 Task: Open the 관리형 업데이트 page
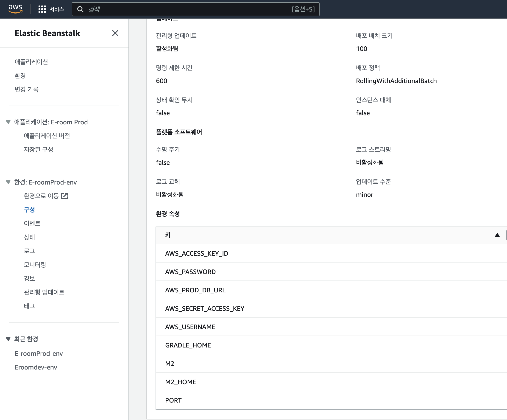[x=44, y=292]
